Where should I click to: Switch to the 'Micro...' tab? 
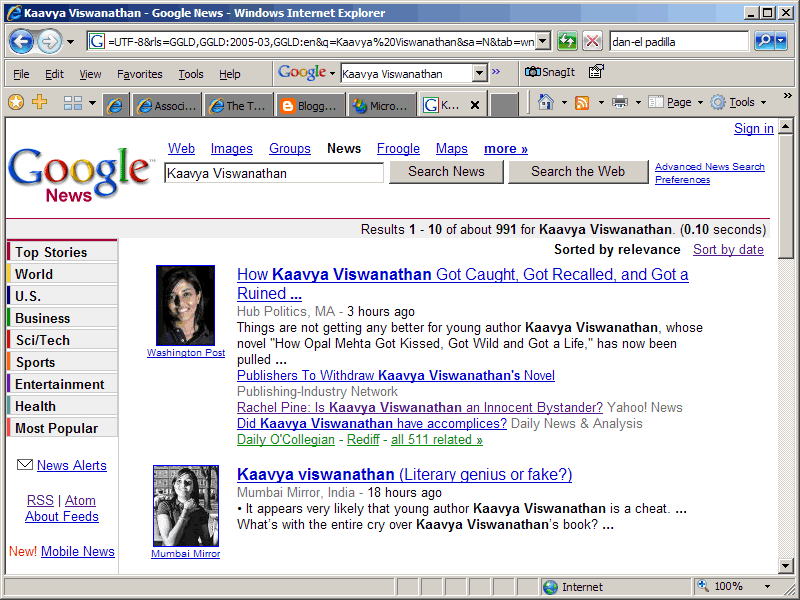point(382,105)
